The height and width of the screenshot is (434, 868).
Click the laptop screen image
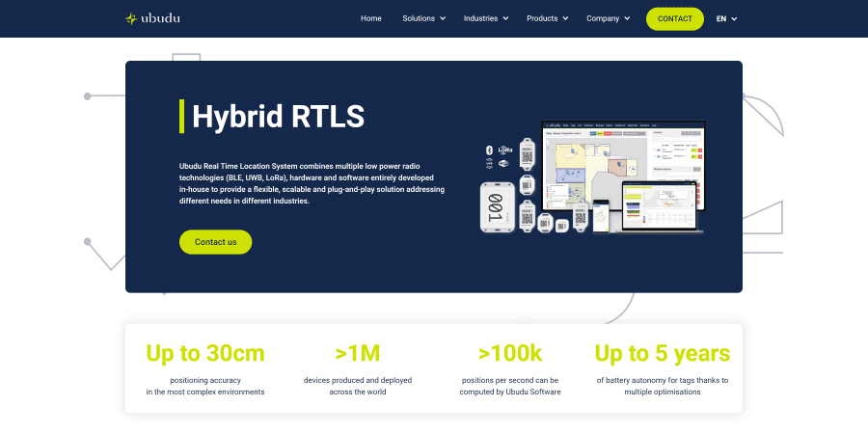point(658,206)
